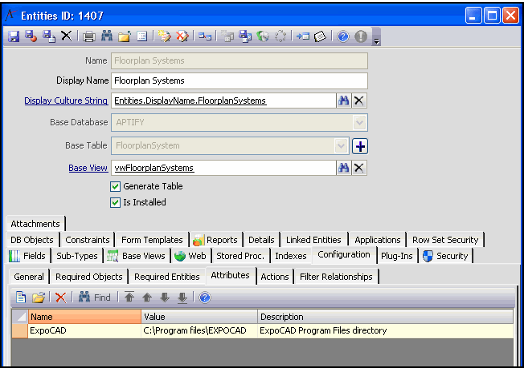
Task: Click the grayed-out copy windows icon
Action: point(228,36)
